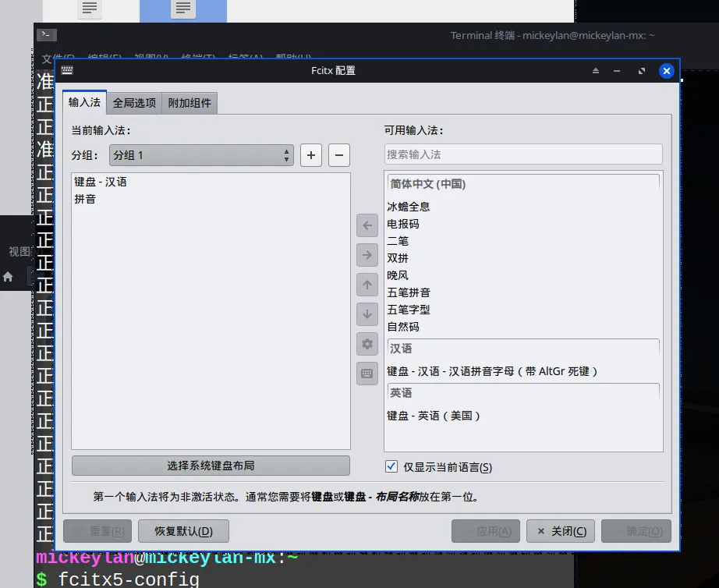Select 键盘 - 英语 (美国) entry
719x588 pixels.
click(523, 416)
